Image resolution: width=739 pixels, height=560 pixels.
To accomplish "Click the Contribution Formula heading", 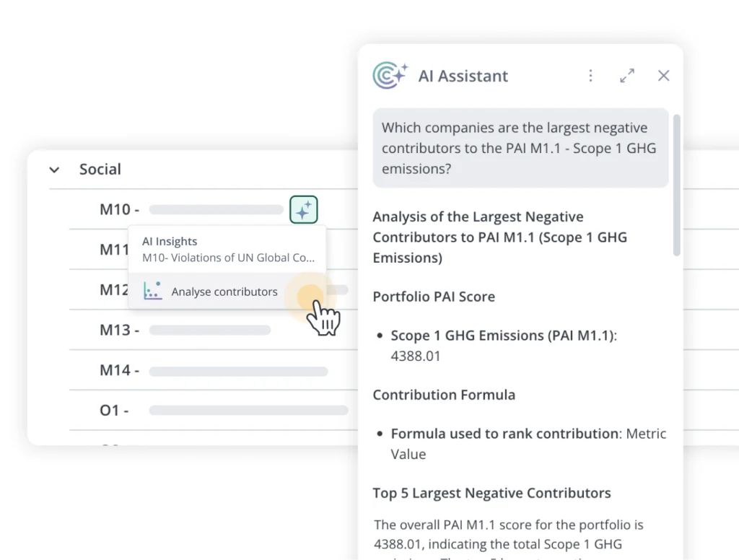I will tap(444, 395).
